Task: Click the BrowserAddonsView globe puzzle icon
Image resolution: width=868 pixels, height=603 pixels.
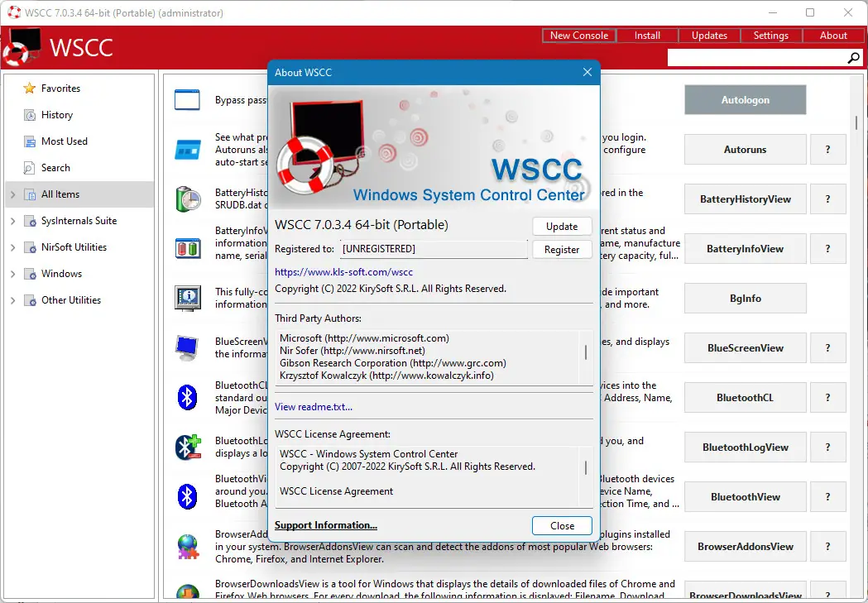Action: pyautogui.click(x=188, y=547)
